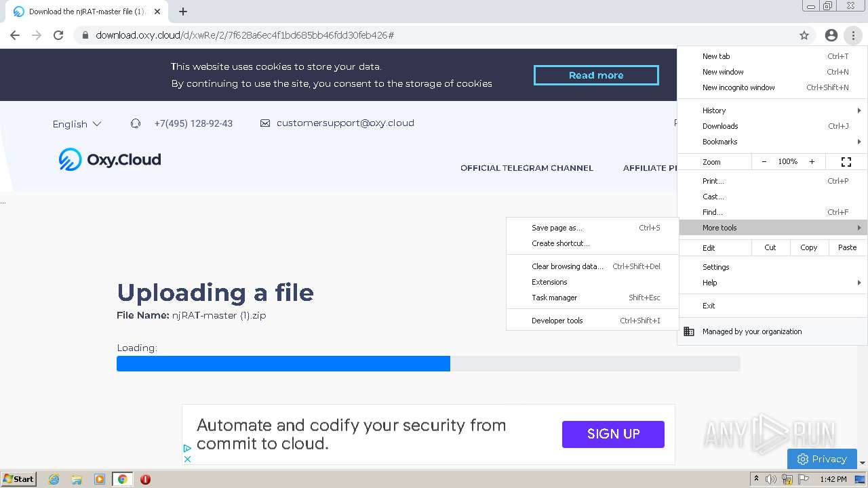Image resolution: width=868 pixels, height=488 pixels.
Task: Click the browser back arrow
Action: point(15,35)
